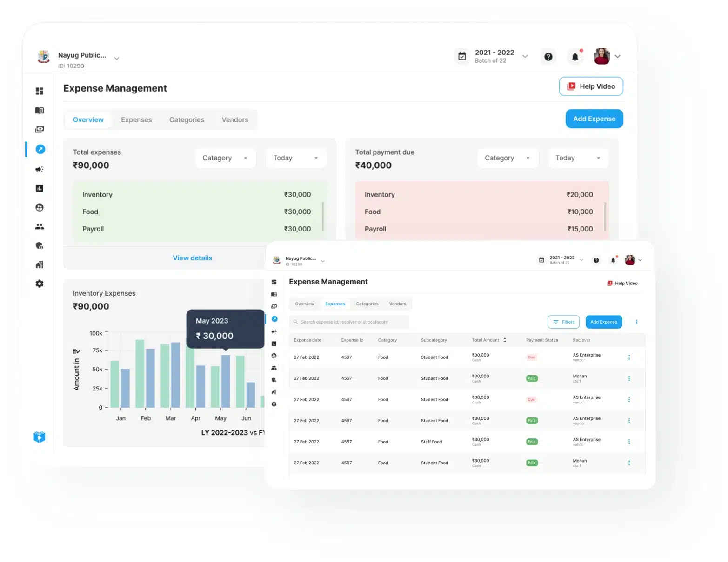The width and height of the screenshot is (728, 562).
Task: Open the Today dropdown in the Total payment due card
Action: click(579, 158)
